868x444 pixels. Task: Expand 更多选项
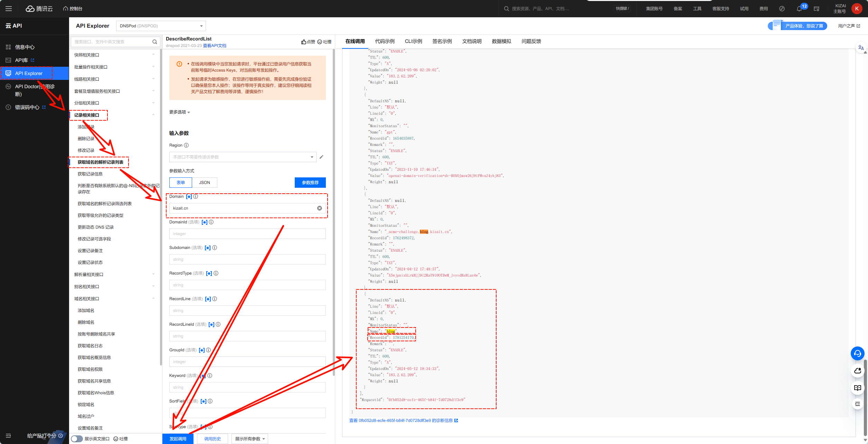[x=180, y=112]
